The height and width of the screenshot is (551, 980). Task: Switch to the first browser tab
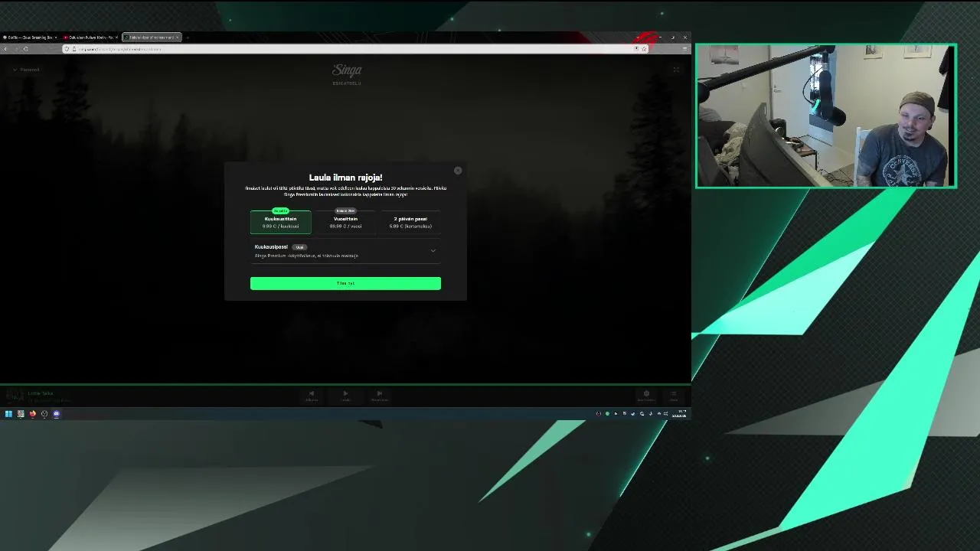pos(29,37)
